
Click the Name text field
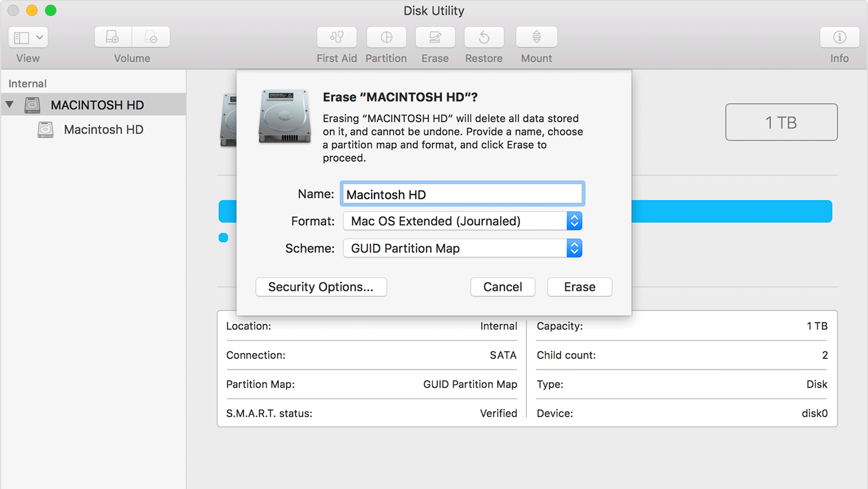462,194
